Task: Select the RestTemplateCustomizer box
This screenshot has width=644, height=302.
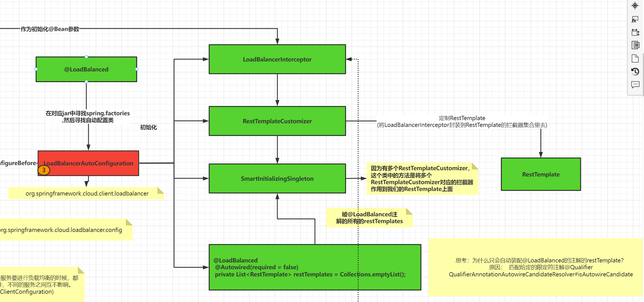Action: pos(277,121)
